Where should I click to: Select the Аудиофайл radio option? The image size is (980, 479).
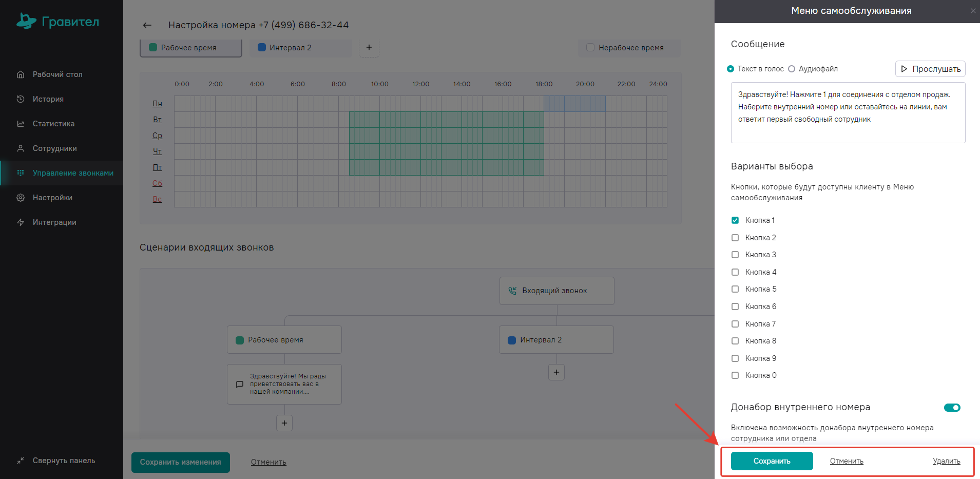point(792,69)
